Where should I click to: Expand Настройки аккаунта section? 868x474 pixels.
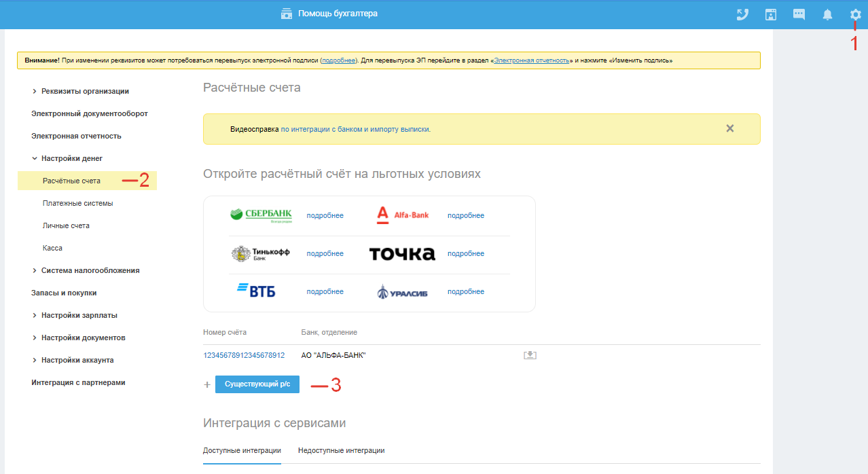pyautogui.click(x=72, y=360)
